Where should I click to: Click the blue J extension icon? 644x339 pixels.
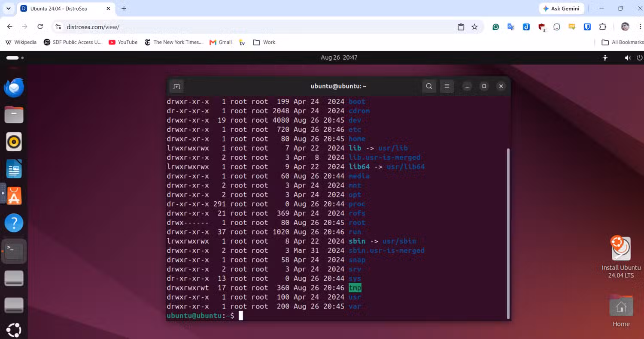[x=526, y=27]
